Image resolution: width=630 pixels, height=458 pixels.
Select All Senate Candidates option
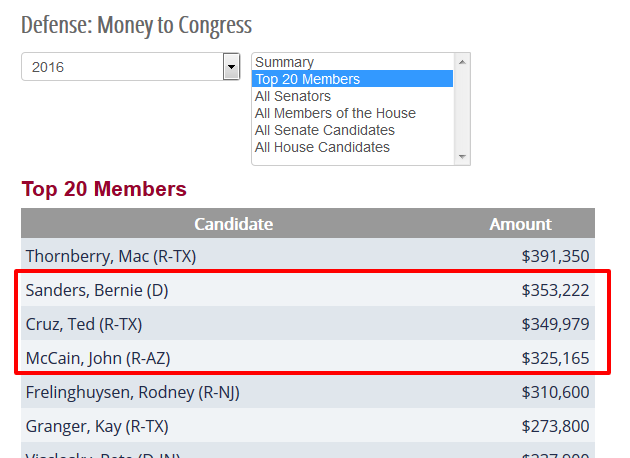[325, 130]
